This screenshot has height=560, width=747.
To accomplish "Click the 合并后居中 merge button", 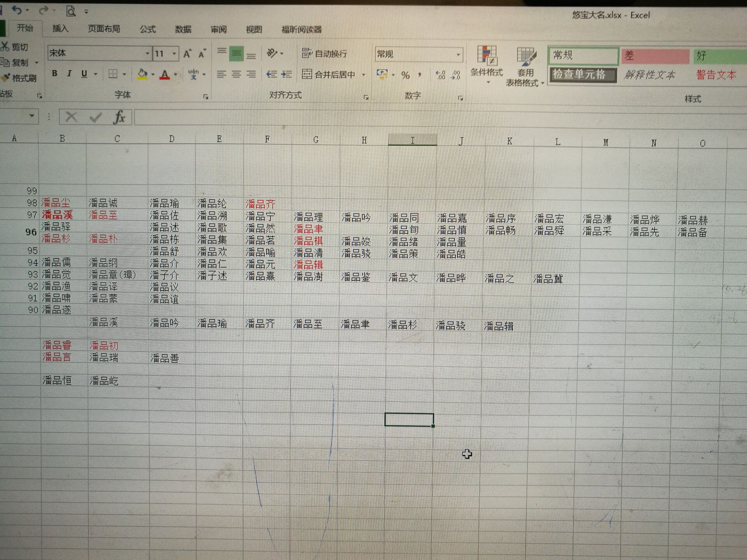I will coord(329,74).
